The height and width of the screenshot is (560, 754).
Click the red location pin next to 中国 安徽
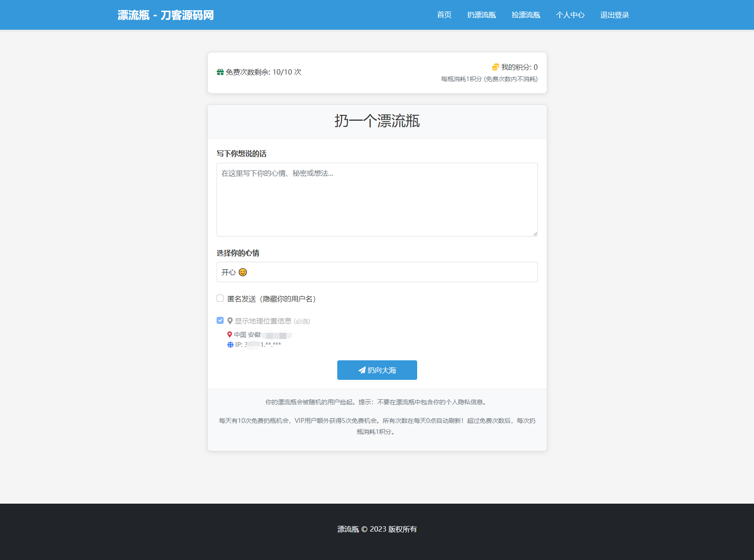pyautogui.click(x=230, y=335)
